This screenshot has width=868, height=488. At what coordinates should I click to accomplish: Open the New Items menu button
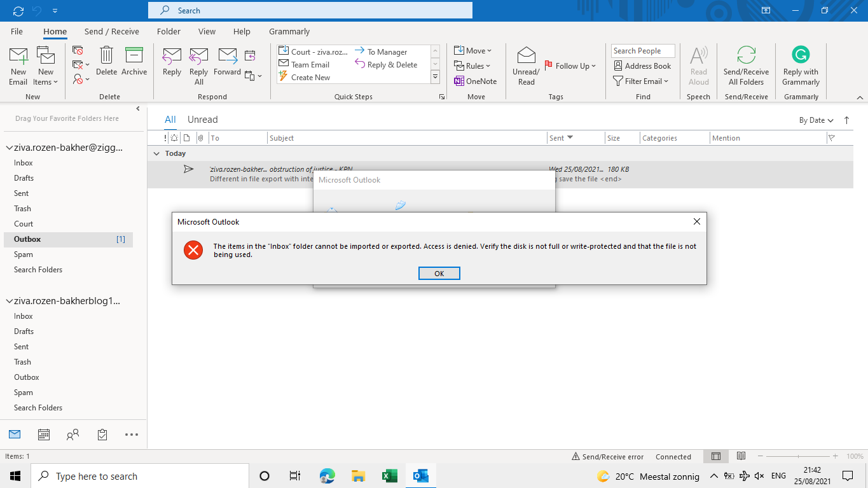46,66
